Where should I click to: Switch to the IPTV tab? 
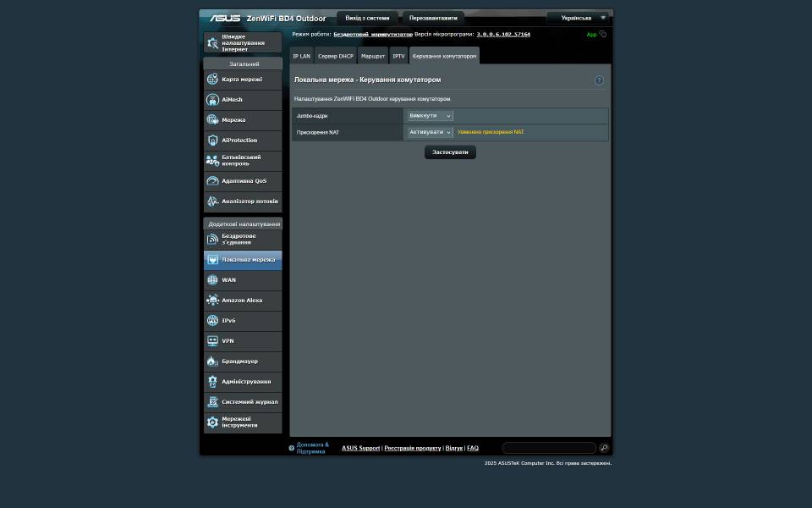coord(398,56)
